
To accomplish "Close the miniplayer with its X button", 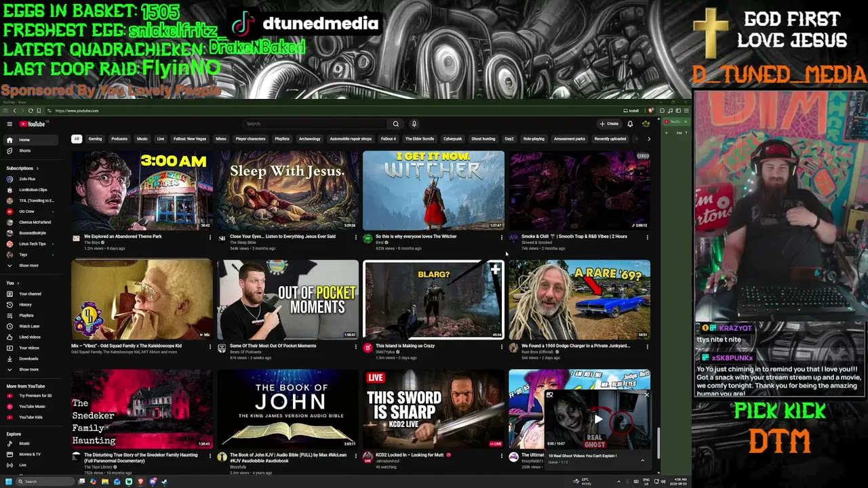I will [646, 394].
